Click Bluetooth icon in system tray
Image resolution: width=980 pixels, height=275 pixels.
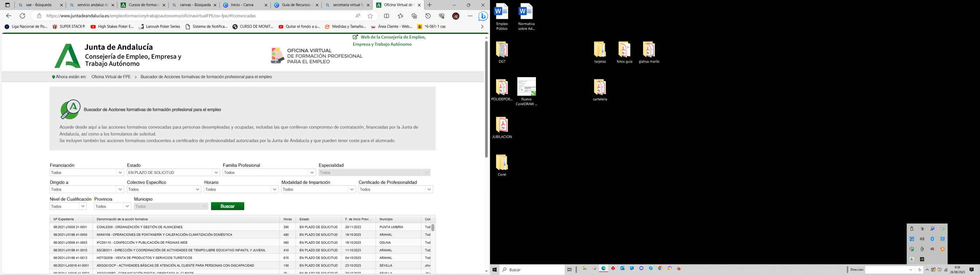coord(932,239)
